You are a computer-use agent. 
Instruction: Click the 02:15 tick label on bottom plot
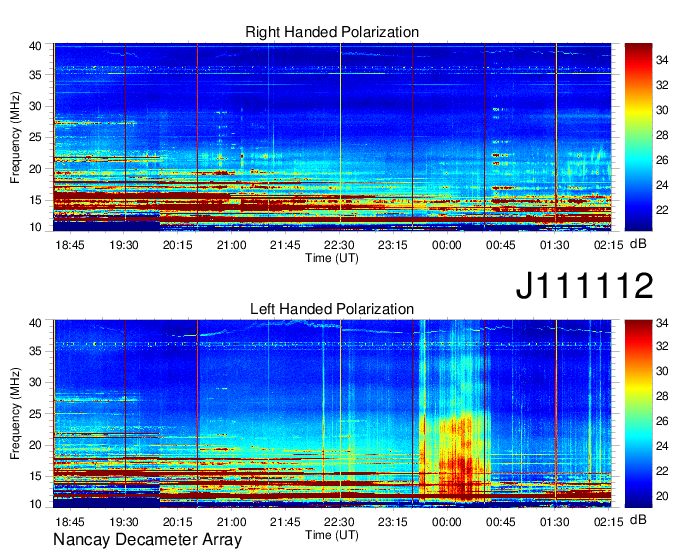pos(608,522)
